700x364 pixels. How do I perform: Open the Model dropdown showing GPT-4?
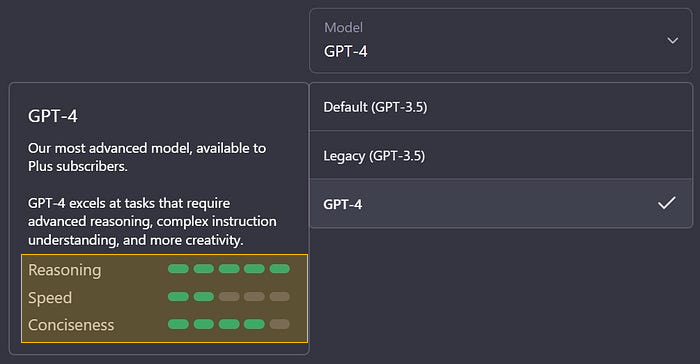click(x=500, y=41)
